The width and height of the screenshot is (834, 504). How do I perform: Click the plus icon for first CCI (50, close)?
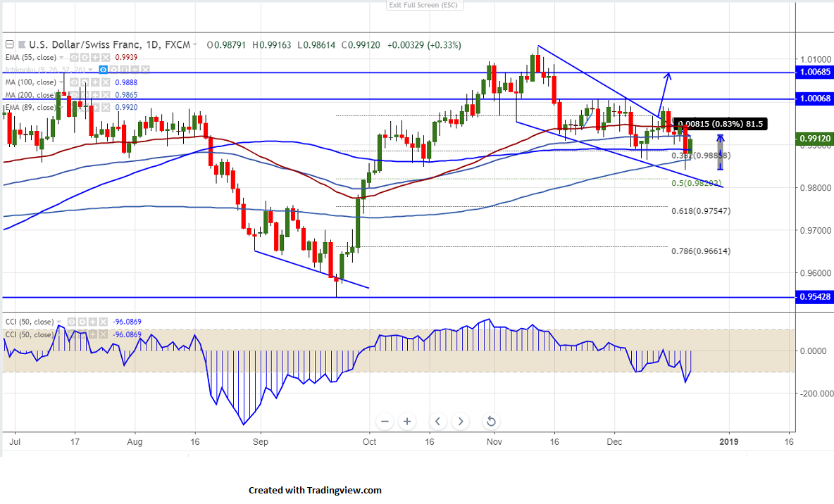coord(92,322)
